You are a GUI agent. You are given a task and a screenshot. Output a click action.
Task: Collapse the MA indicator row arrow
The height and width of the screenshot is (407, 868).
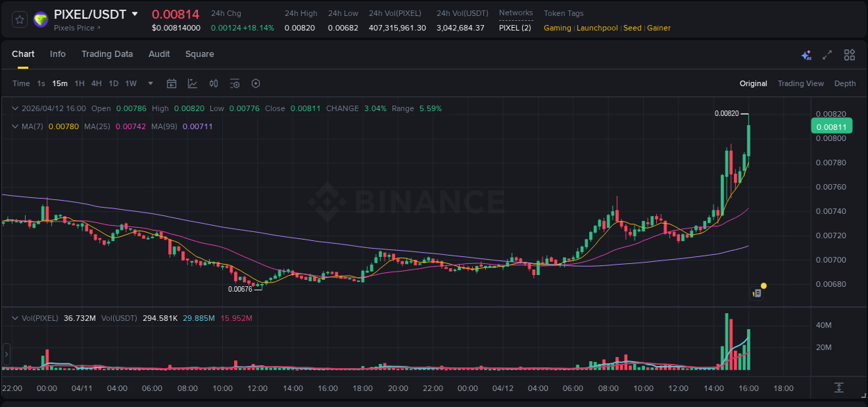click(15, 127)
